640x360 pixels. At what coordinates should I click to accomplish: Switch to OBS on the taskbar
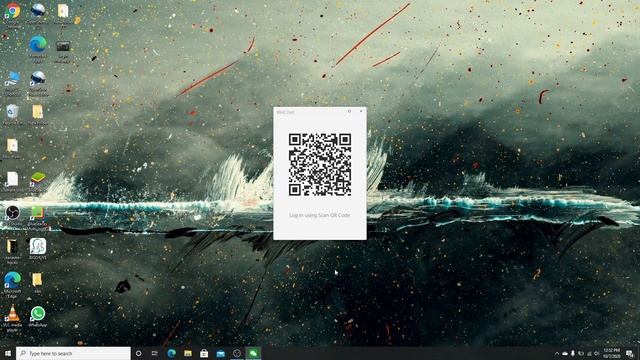(x=237, y=353)
